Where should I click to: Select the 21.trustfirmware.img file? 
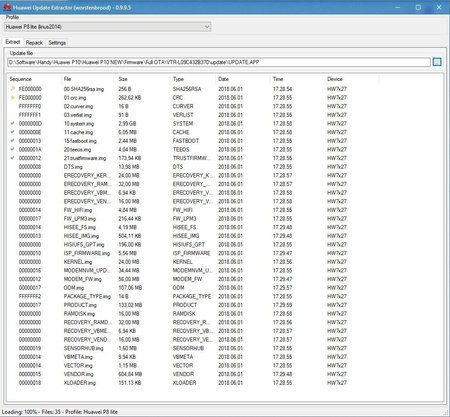pos(85,158)
